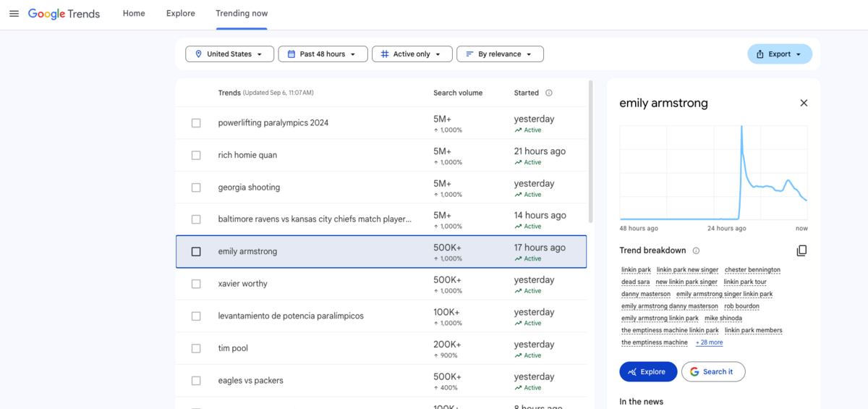This screenshot has width=868, height=409.
Task: Open the United States location dropdown
Action: coord(229,54)
